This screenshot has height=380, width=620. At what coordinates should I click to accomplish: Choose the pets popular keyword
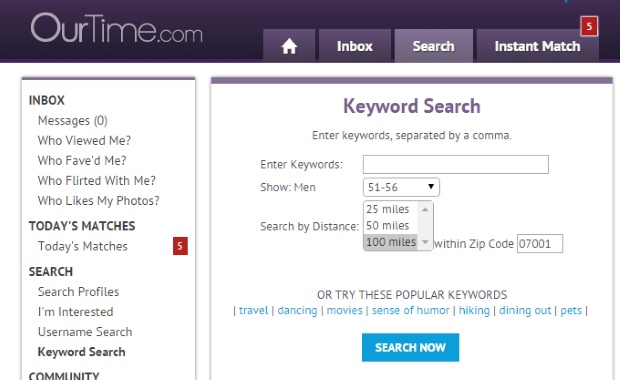[571, 310]
